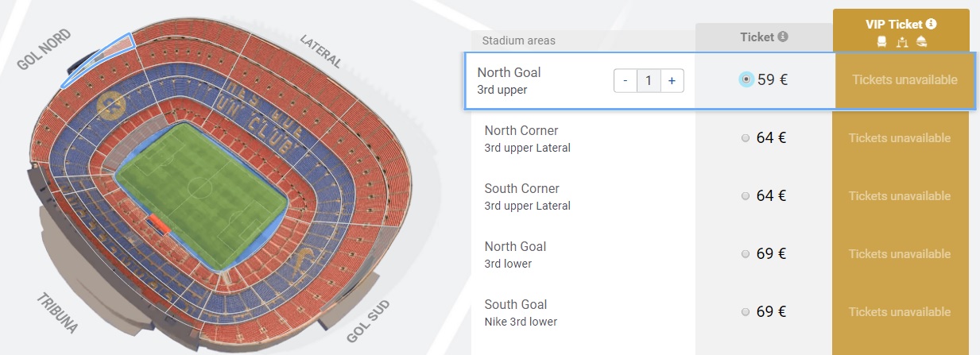Click the VIP catering service icon
The height and width of the screenshot is (355, 980).
point(921,42)
